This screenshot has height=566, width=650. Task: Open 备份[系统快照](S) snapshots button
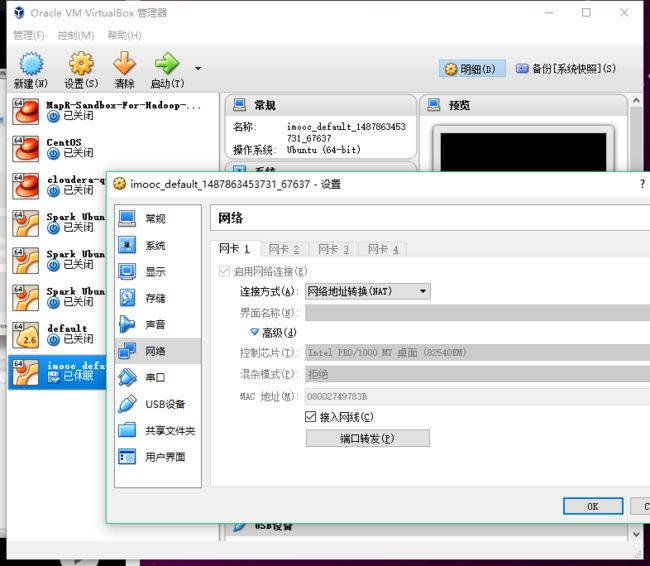tap(566, 69)
